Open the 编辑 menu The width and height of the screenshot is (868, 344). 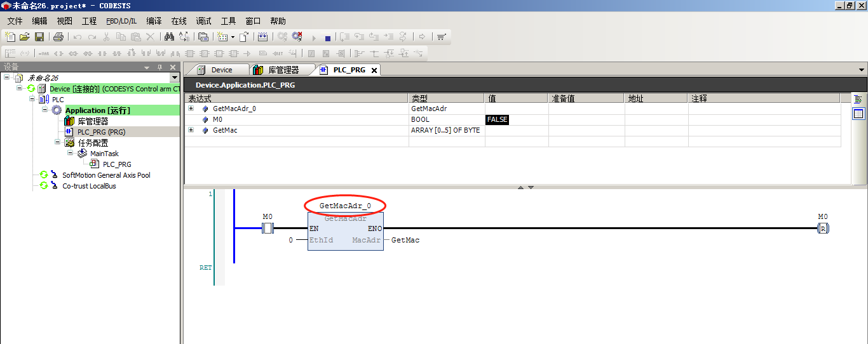click(x=39, y=21)
